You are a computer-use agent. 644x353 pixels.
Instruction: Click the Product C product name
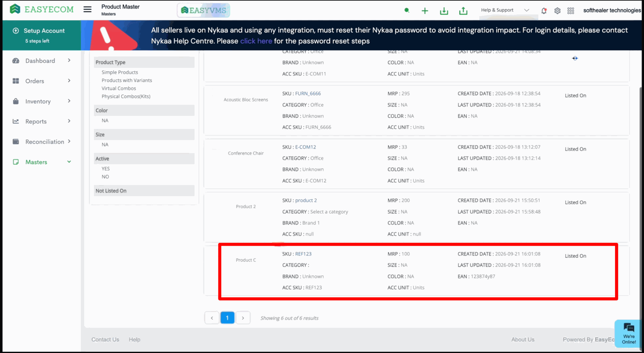coord(246,260)
